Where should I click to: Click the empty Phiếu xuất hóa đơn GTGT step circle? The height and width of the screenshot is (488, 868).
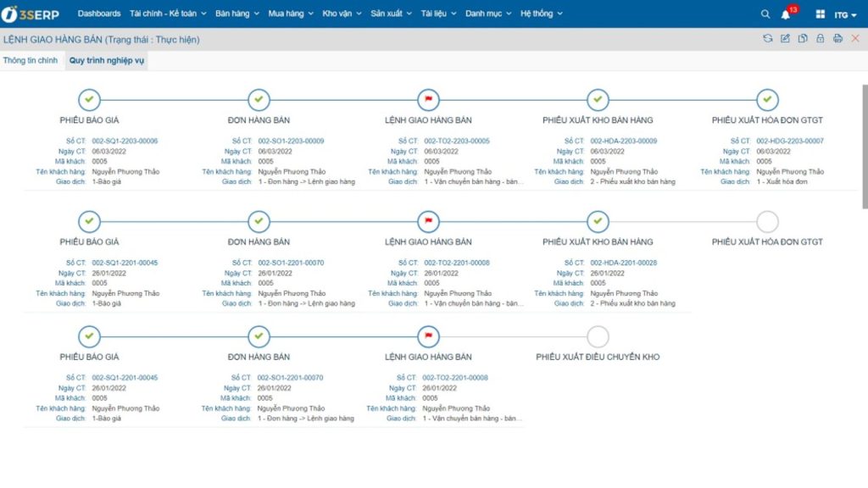click(767, 221)
